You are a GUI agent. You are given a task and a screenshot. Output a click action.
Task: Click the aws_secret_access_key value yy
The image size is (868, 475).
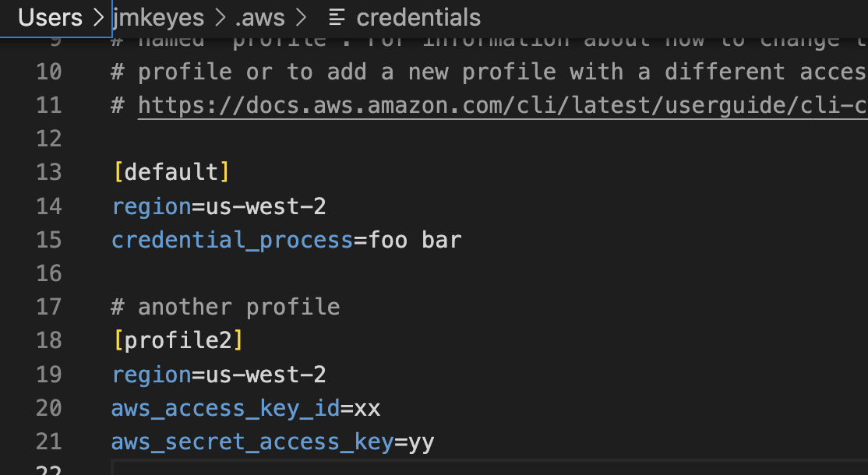[x=422, y=442]
